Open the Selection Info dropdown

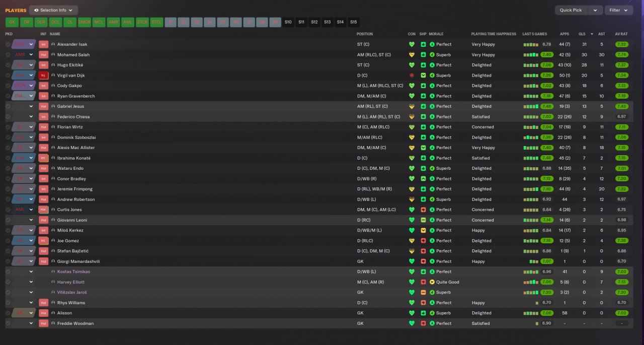coord(53,10)
